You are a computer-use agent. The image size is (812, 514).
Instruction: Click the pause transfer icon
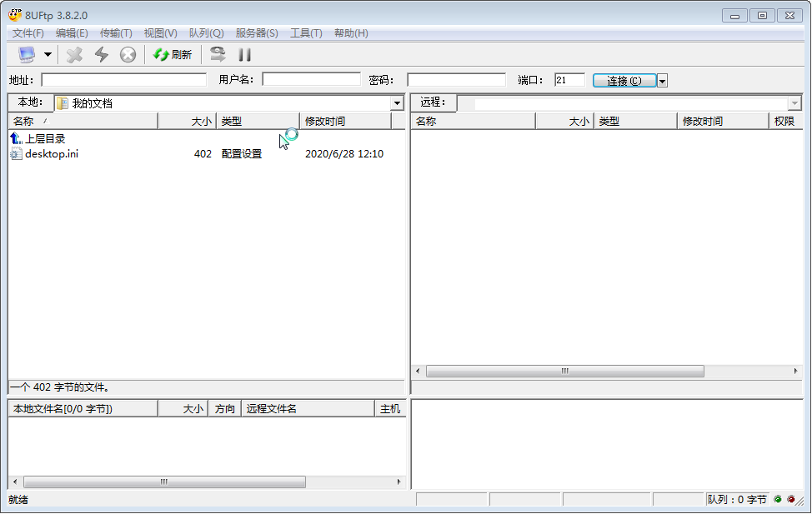(245, 55)
